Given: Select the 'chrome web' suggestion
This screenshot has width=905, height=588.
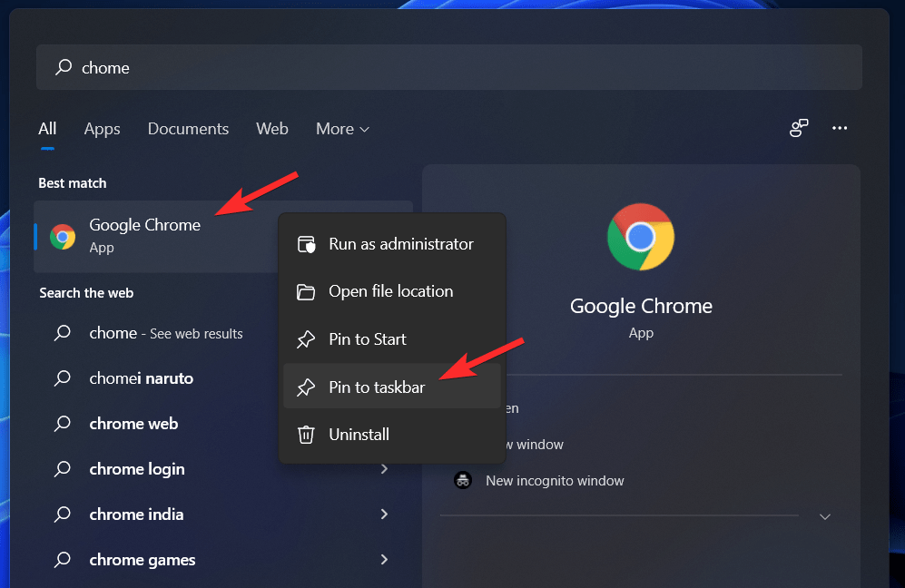Looking at the screenshot, I should (156, 424).
